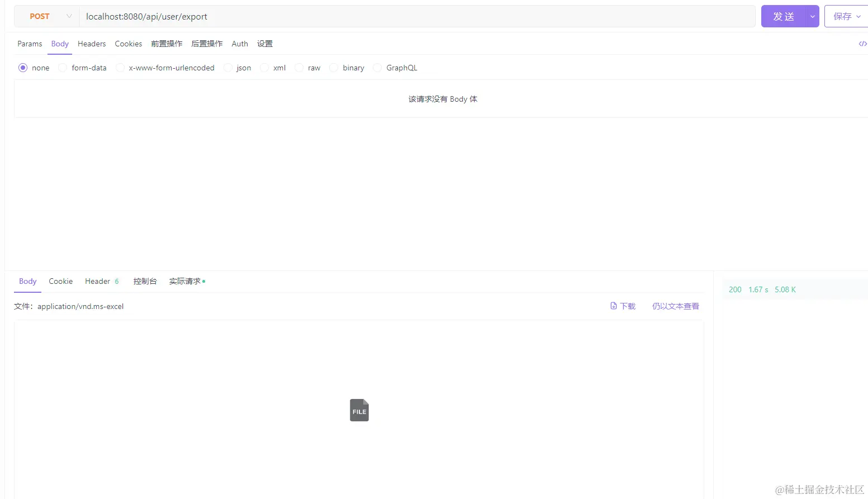This screenshot has height=499, width=868.
Task: Switch to the Headers request tab
Action: click(x=91, y=44)
